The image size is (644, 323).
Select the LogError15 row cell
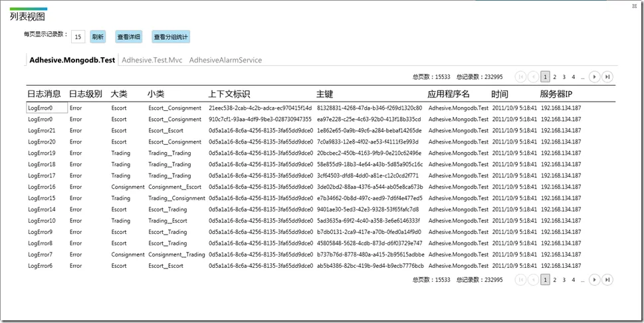pos(42,198)
